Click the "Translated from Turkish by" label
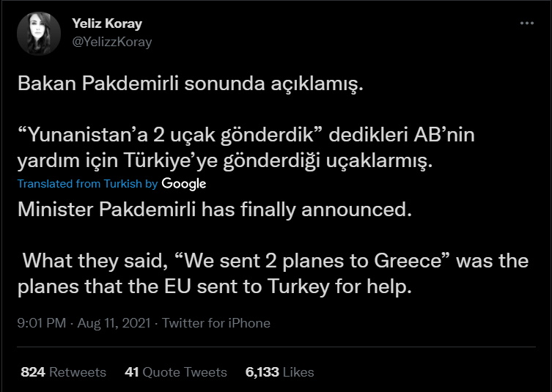 click(x=87, y=184)
